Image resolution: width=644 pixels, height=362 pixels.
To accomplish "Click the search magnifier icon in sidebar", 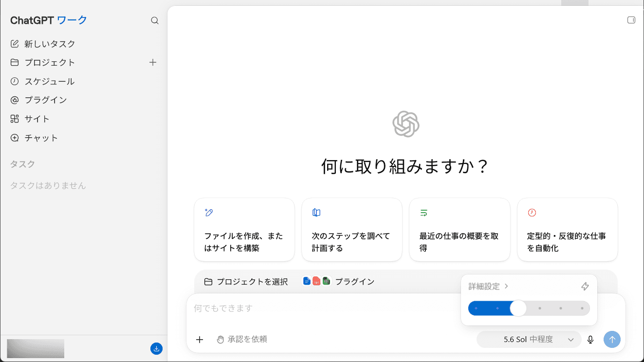I will pos(155,20).
